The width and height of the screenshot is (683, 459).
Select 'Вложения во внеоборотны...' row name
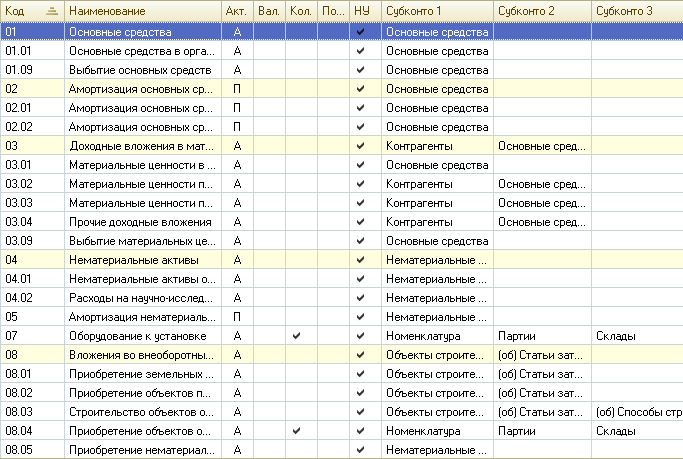click(x=142, y=355)
